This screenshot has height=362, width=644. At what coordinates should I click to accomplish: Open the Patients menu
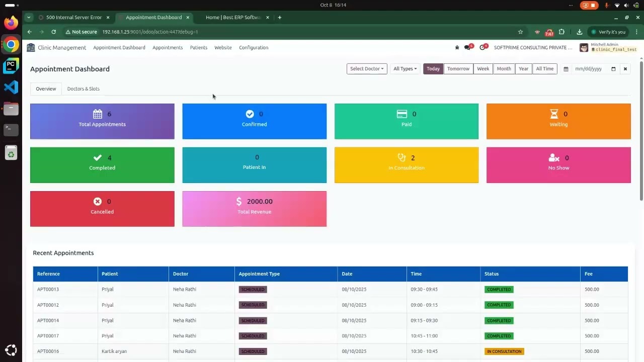[x=199, y=47]
